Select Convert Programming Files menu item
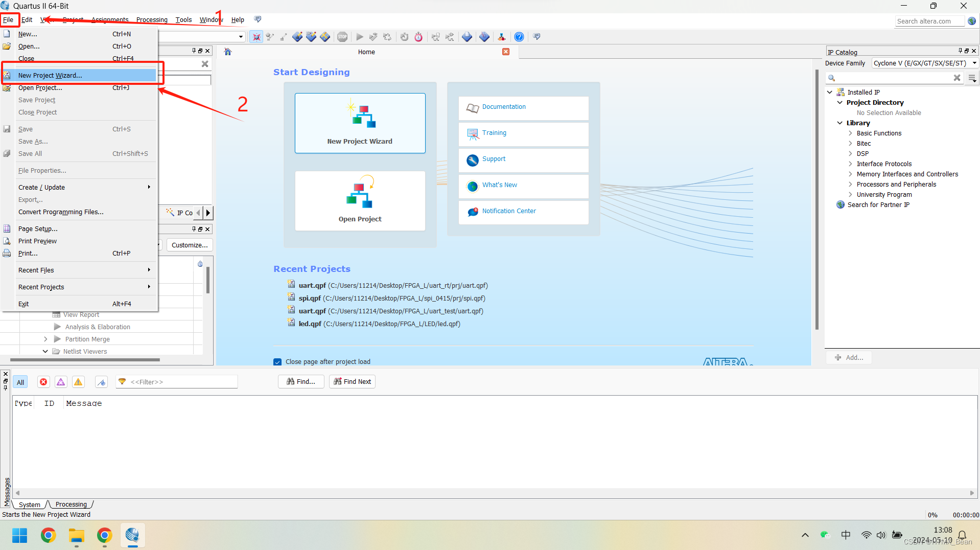Viewport: 980px width, 550px height. pyautogui.click(x=80, y=212)
